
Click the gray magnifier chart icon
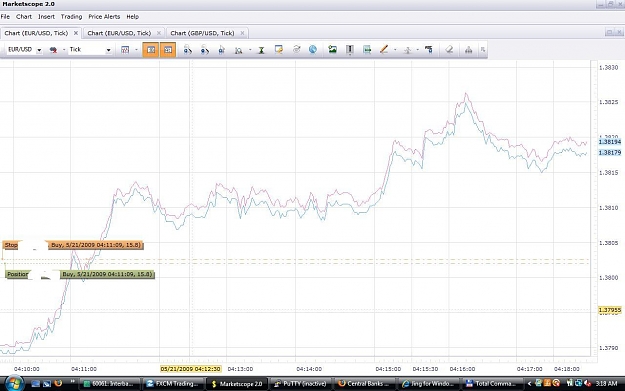coord(238,50)
